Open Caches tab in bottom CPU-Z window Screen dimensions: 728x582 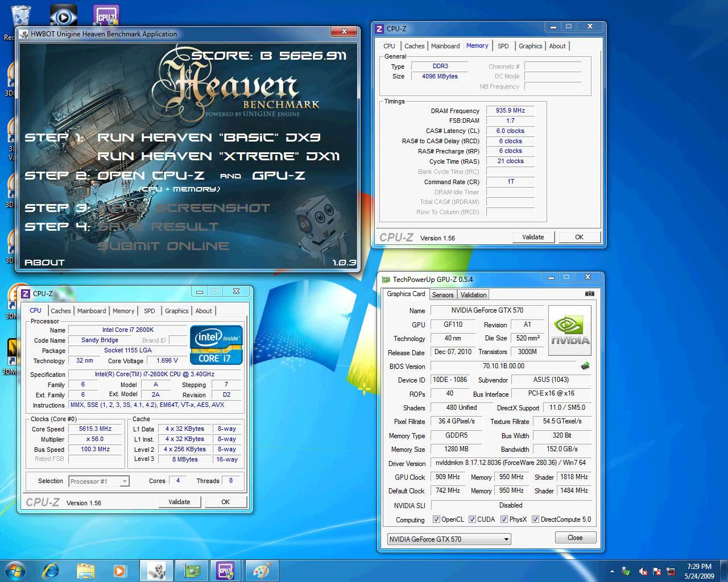click(x=61, y=311)
